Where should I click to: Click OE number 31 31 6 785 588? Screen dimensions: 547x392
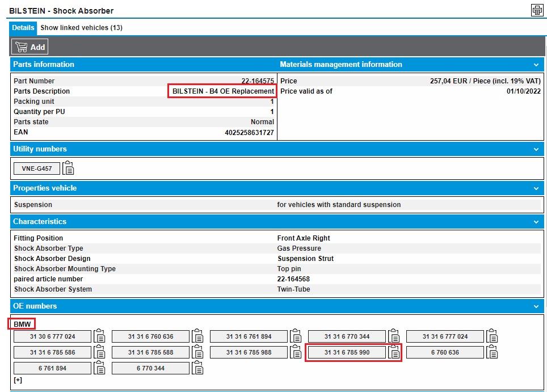tap(151, 352)
